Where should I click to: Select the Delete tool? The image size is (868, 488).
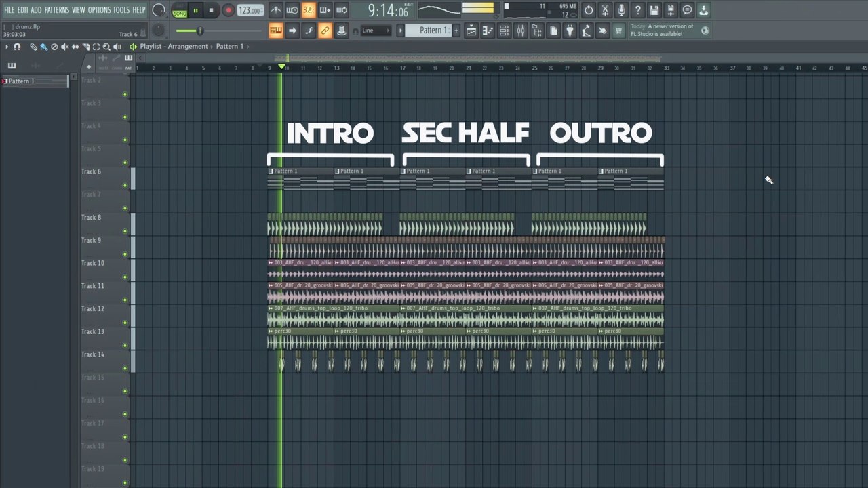(x=54, y=47)
